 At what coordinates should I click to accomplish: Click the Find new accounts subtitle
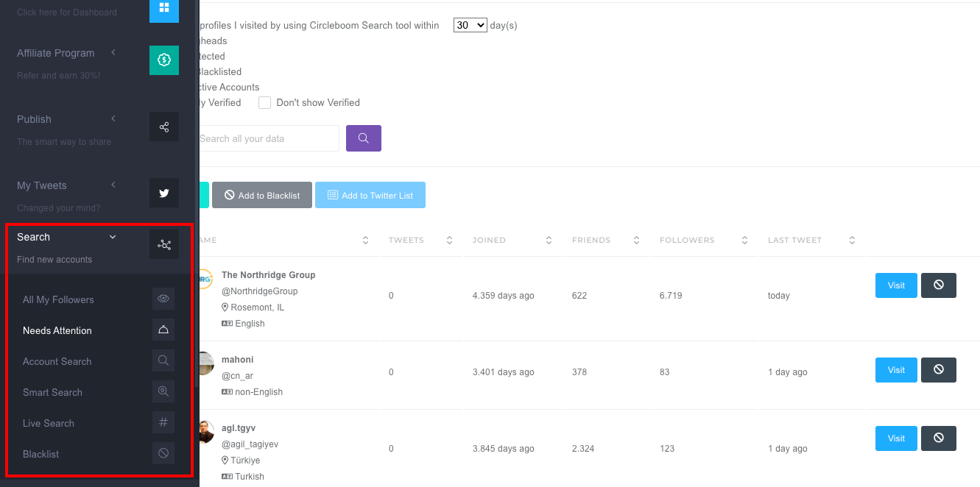point(54,260)
